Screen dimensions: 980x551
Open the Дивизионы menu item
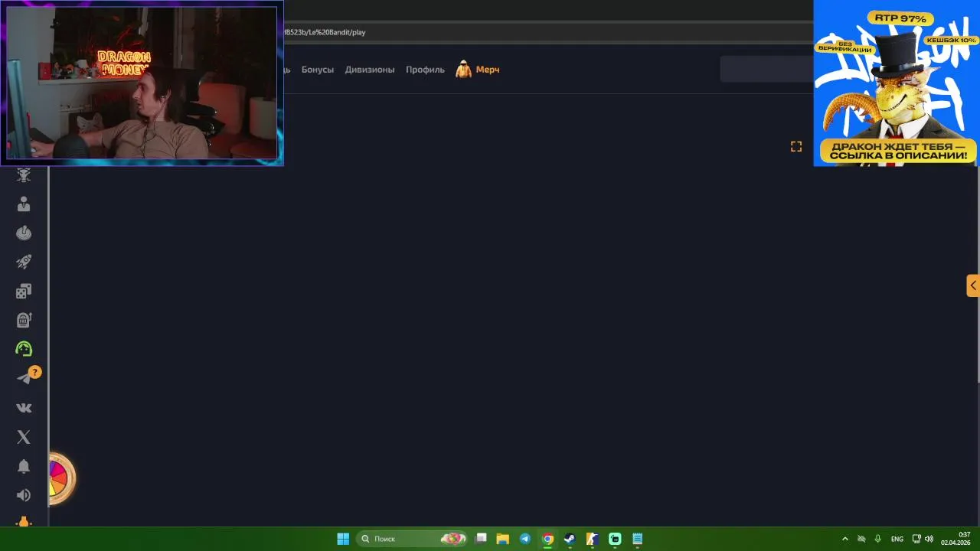click(x=370, y=70)
